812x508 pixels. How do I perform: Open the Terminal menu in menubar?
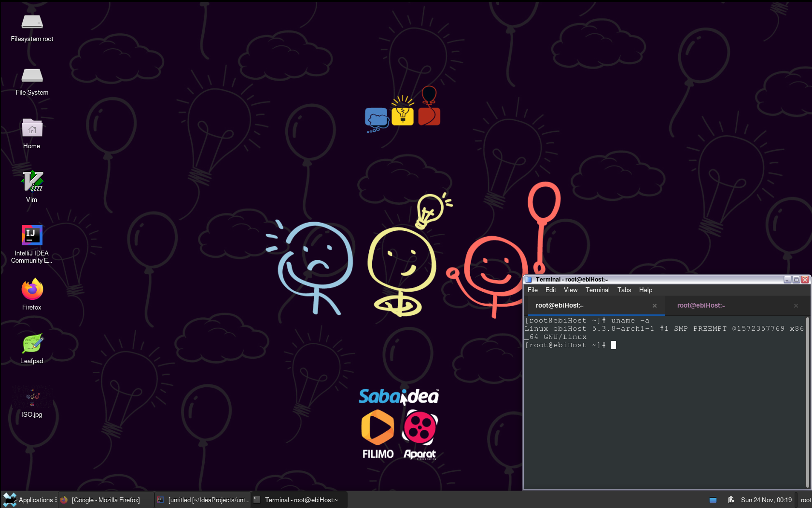[597, 290]
